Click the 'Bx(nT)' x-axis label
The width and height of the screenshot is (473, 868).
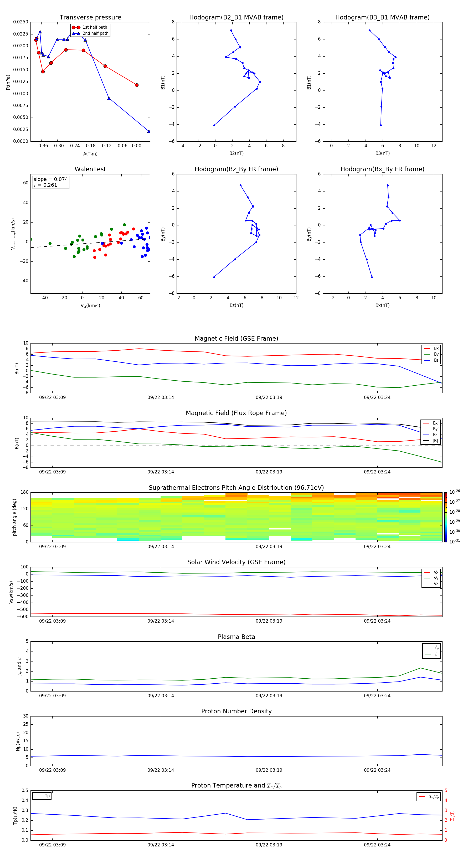tap(382, 305)
